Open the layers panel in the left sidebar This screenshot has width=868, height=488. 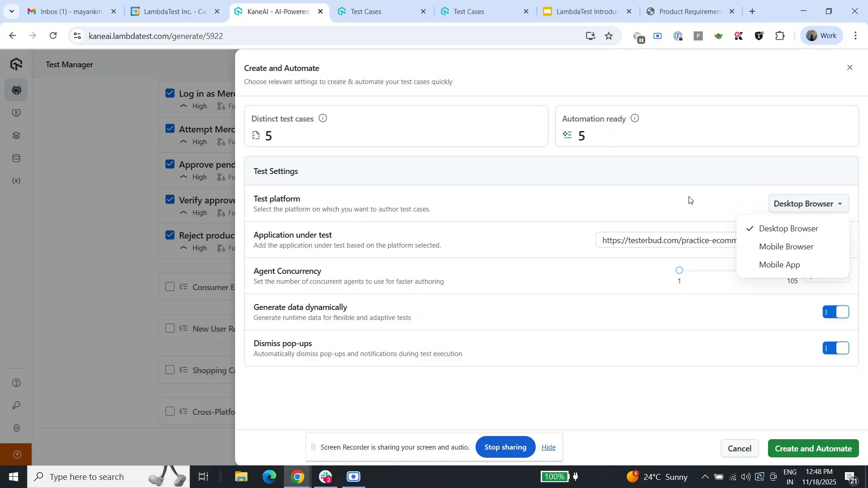point(16,135)
